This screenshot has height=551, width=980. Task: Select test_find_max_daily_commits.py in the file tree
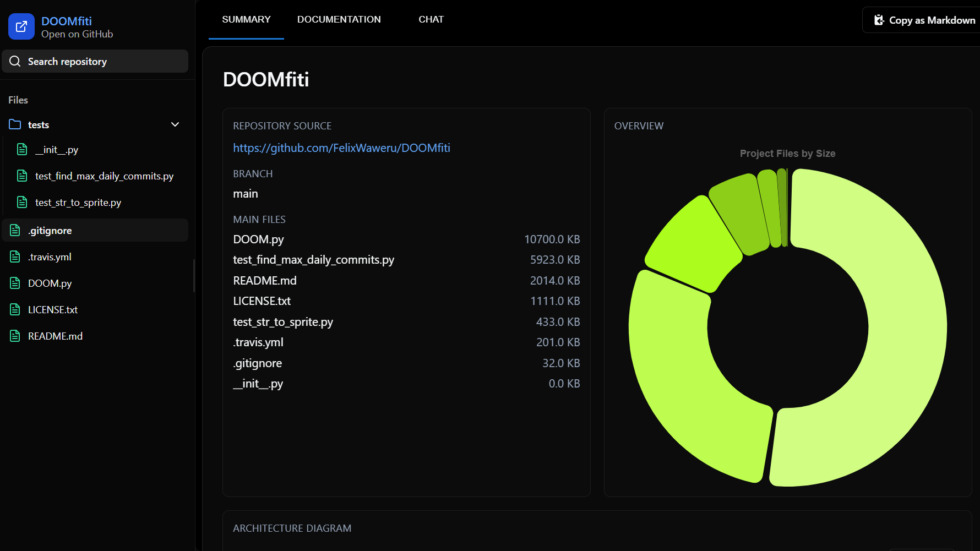click(x=104, y=176)
